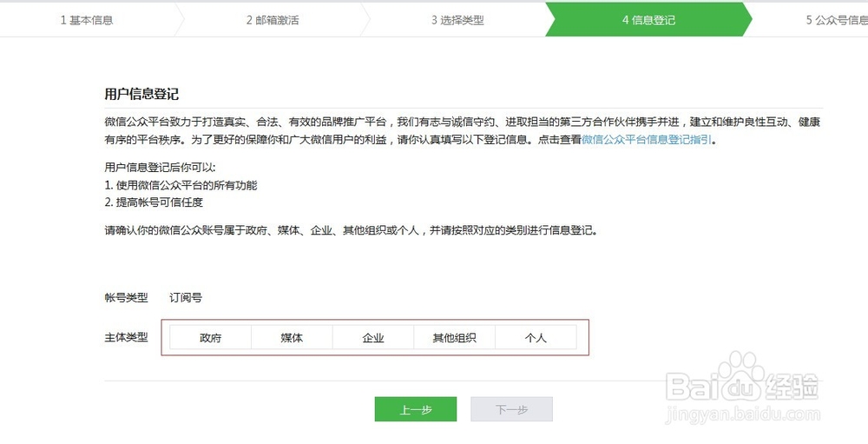This screenshot has height=444, width=868.
Task: Select 政府 as the subject type
Action: [210, 337]
